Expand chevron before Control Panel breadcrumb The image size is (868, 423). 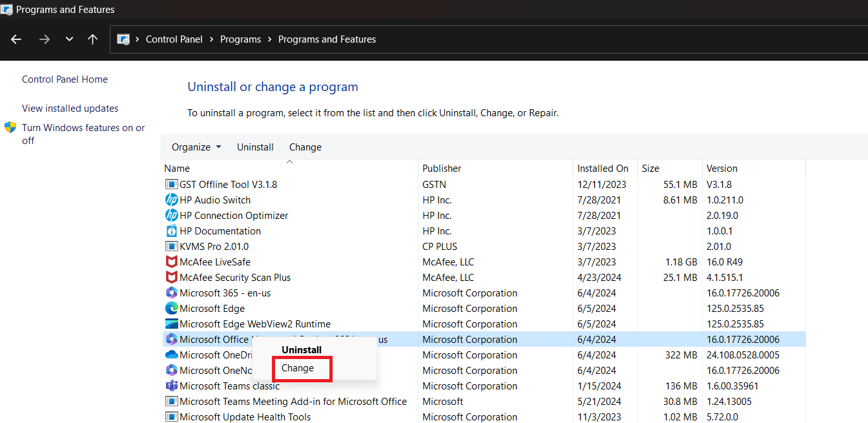click(138, 39)
